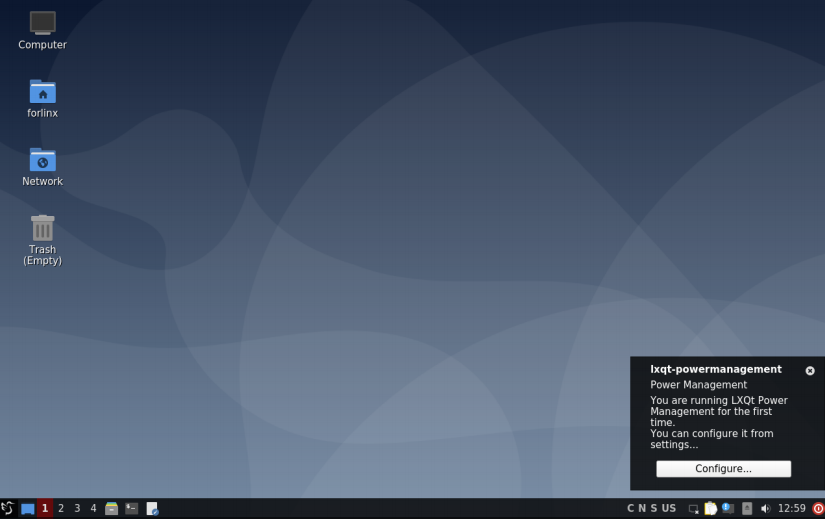
Task: Select the Computer desktop icon
Action: point(42,31)
